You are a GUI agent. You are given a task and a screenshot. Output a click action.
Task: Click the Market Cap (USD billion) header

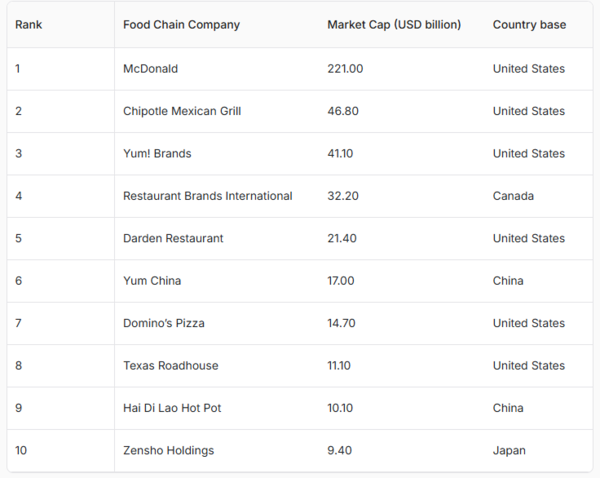point(394,25)
